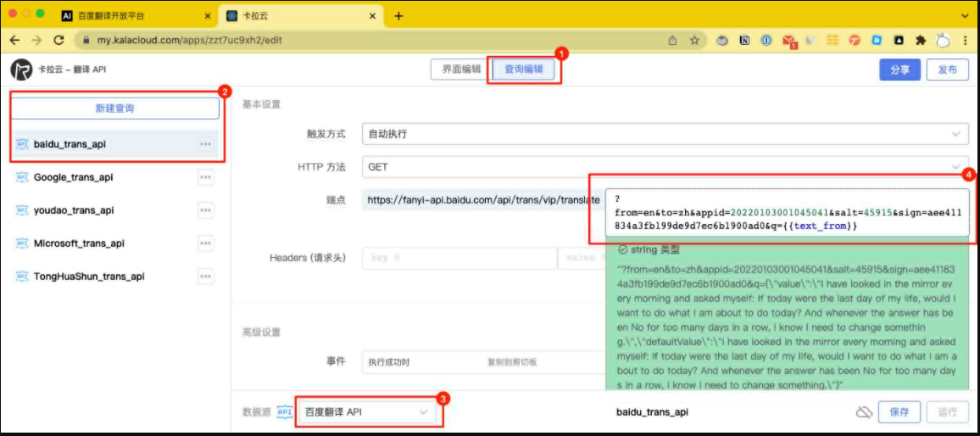Open the 1Password extension icon
This screenshot has width=980, height=436.
pos(766,40)
